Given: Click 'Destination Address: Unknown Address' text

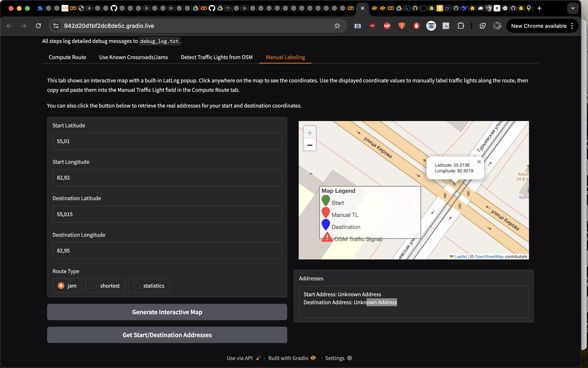Looking at the screenshot, I should [x=350, y=302].
